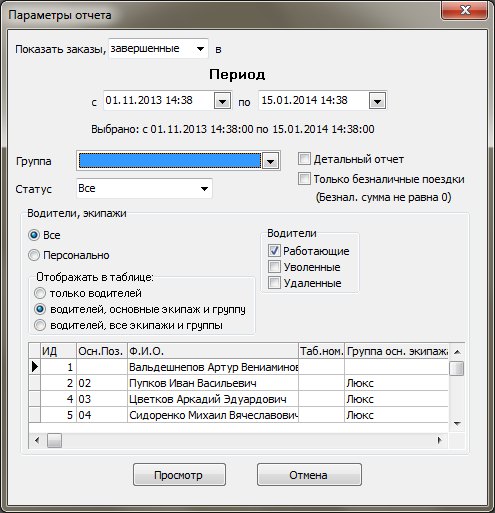Image resolution: width=495 pixels, height=513 pixels.
Task: Open the order type dropdown showing завершенные
Action: click(158, 49)
